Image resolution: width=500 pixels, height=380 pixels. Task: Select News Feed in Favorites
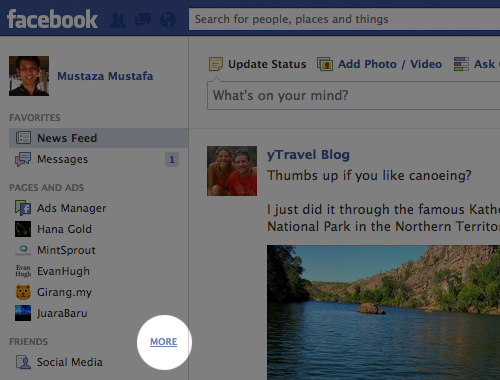98,138
